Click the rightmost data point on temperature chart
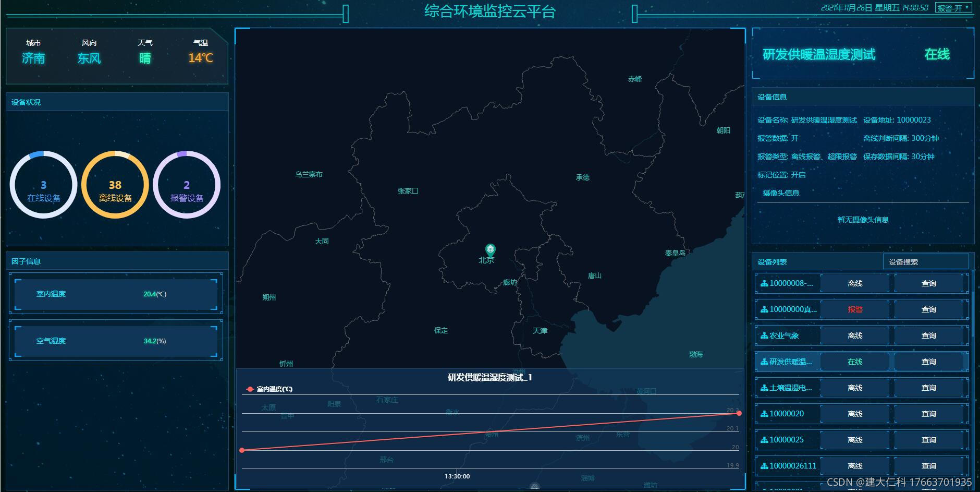This screenshot has height=492, width=980. coord(739,413)
